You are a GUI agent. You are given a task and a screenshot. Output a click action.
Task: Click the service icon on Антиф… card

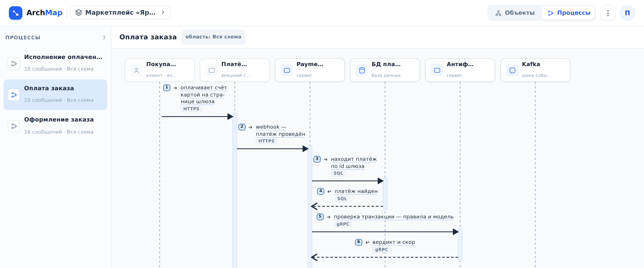point(437,70)
